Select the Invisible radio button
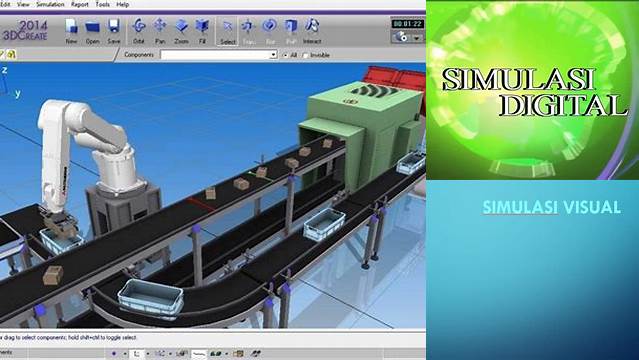Screen dimensions: 639x360 pyautogui.click(x=305, y=55)
